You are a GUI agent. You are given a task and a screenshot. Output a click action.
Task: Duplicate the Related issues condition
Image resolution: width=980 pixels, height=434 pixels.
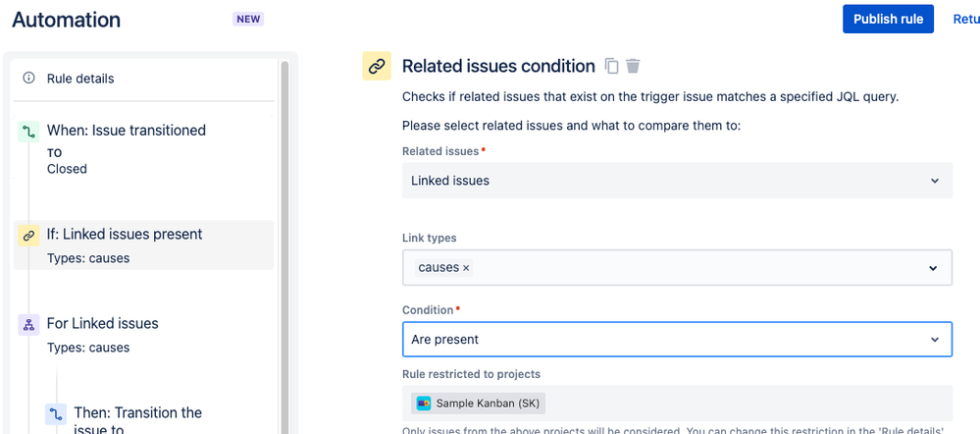612,66
